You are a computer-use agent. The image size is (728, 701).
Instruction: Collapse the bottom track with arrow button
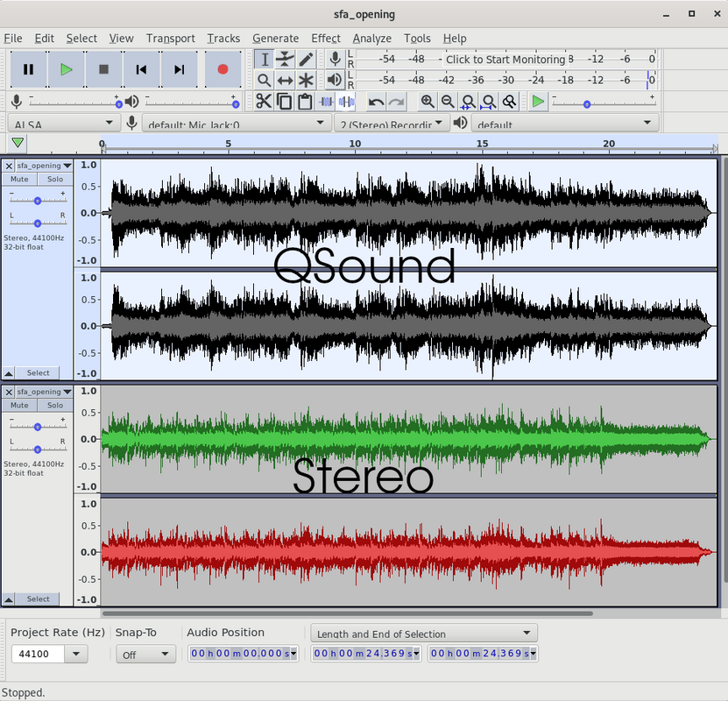click(x=9, y=598)
